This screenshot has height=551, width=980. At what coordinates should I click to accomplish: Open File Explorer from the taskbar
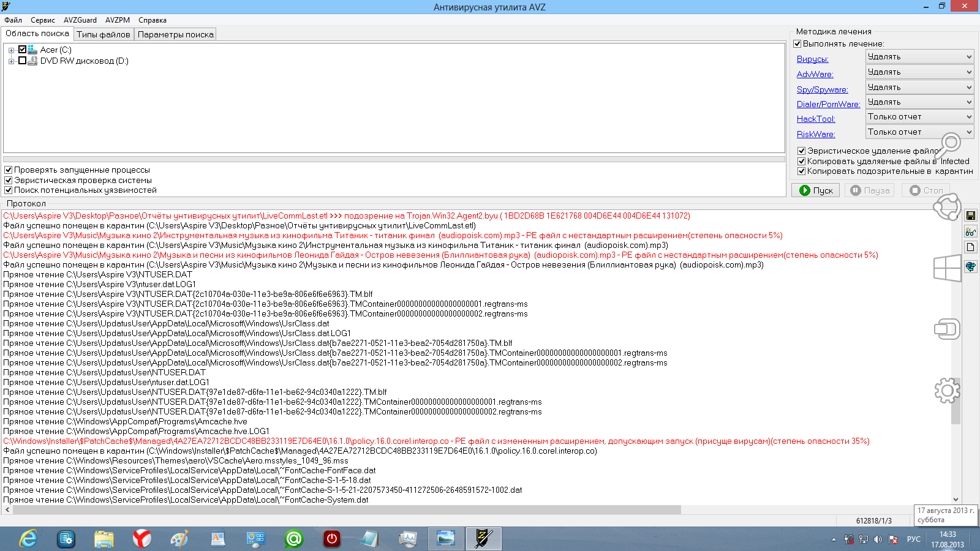104,539
